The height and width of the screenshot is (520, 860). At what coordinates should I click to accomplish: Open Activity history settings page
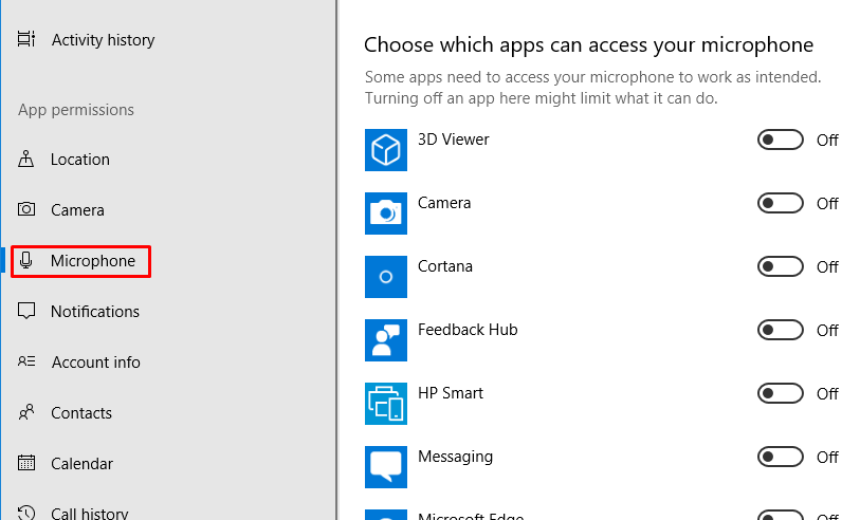pos(103,40)
